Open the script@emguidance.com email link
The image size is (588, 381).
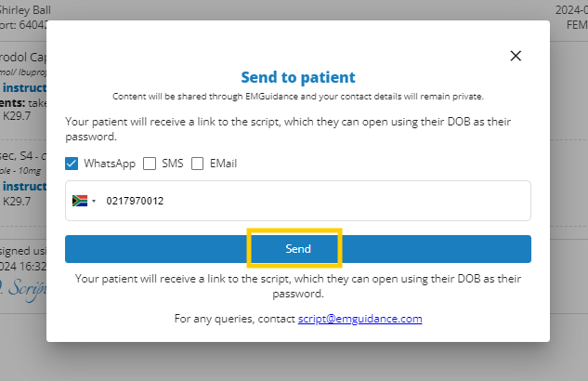click(359, 318)
